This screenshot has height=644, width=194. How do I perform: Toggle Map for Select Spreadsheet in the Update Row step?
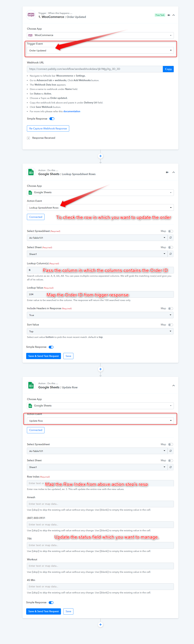click(x=170, y=444)
